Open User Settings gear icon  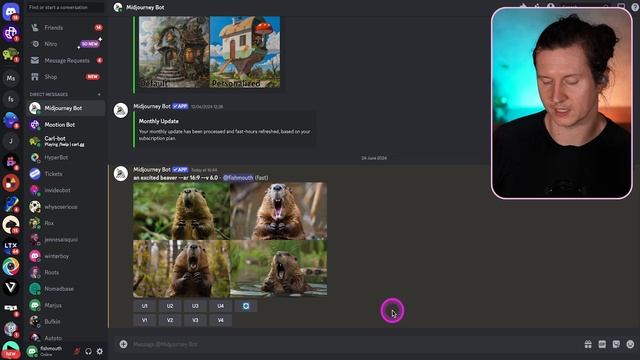[x=100, y=351]
